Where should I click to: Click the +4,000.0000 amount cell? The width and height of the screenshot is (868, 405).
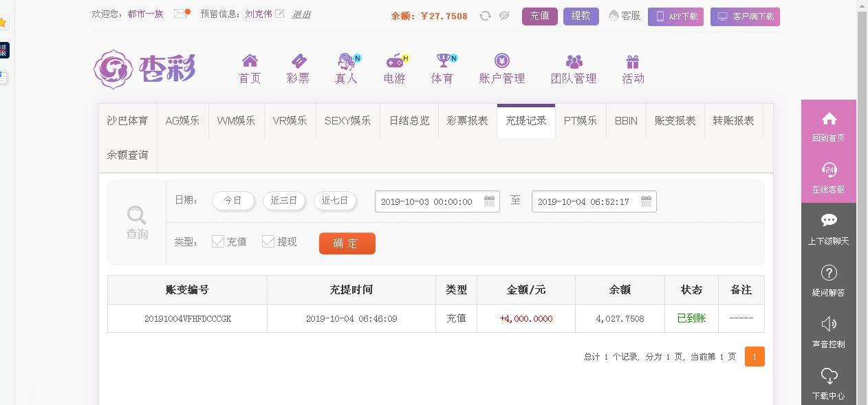[x=526, y=318]
